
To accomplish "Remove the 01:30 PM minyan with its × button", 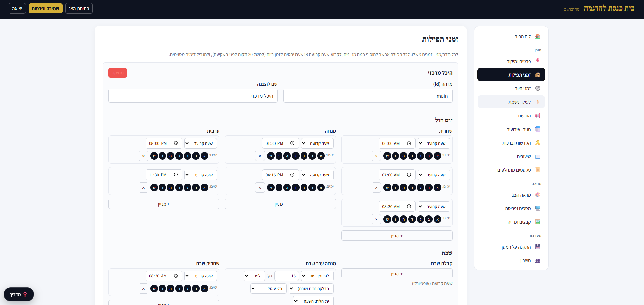I will (260, 156).
